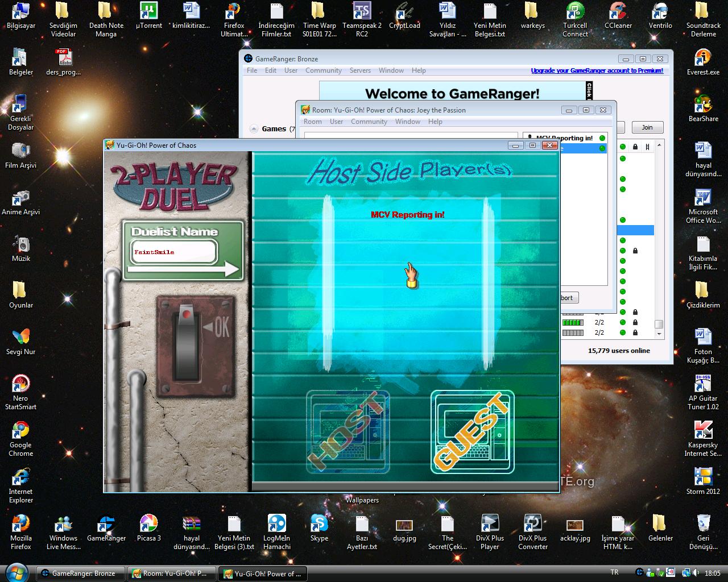Open Internet Explorer desktop icon
This screenshot has width=728, height=582.
pos(21,486)
